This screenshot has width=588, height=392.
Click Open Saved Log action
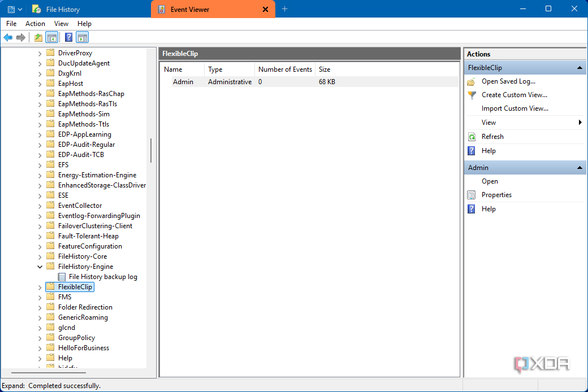(x=508, y=81)
